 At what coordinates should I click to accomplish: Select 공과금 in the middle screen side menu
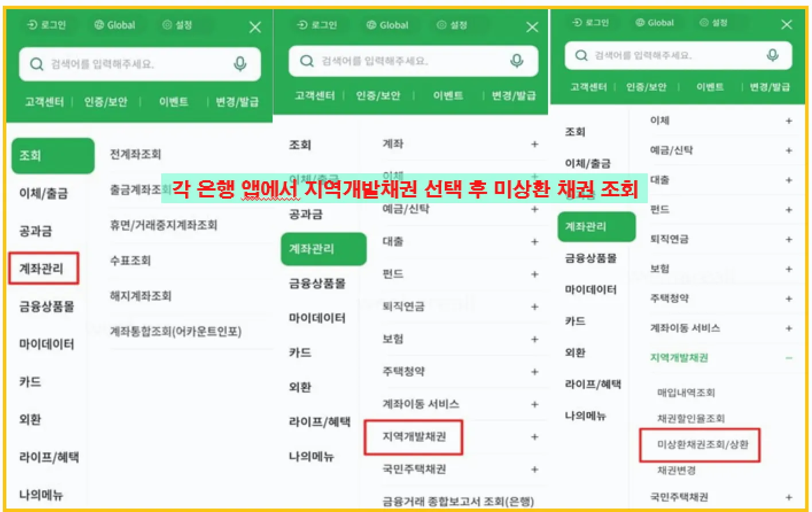[x=305, y=214]
